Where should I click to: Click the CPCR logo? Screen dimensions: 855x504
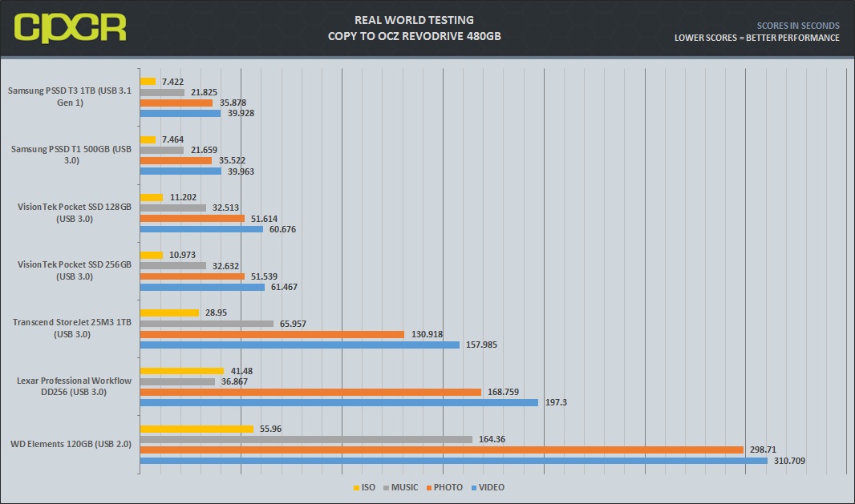71,28
